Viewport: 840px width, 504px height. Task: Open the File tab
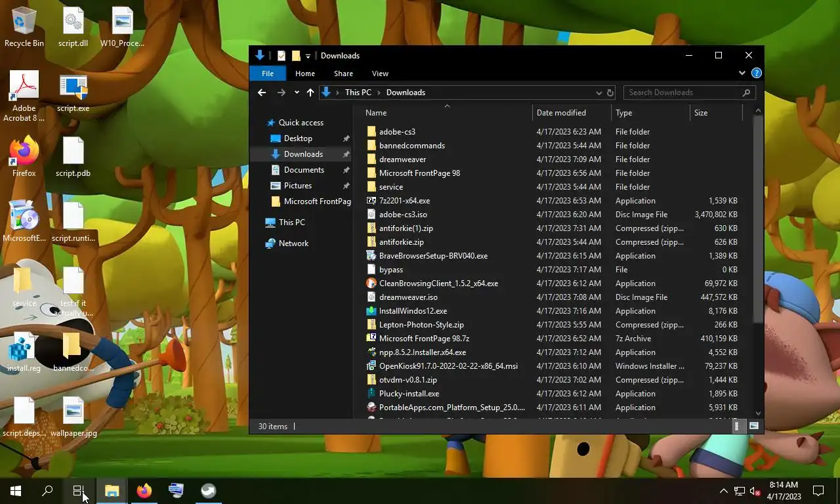coord(268,73)
